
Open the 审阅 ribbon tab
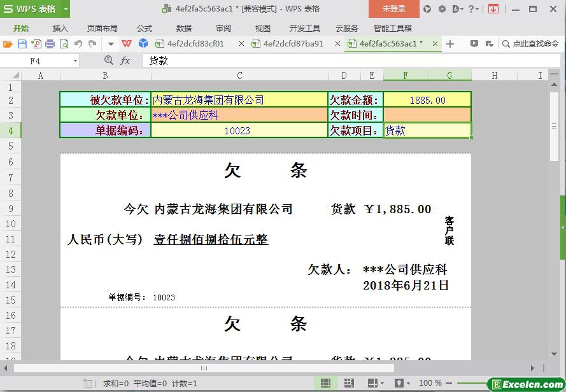tap(223, 28)
